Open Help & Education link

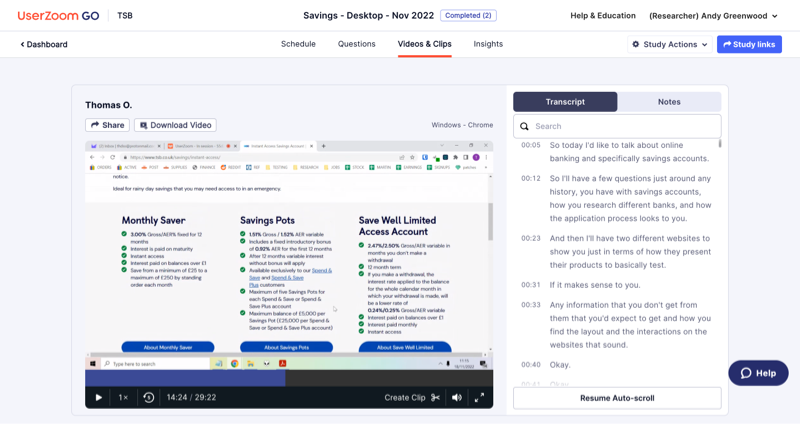click(x=603, y=16)
